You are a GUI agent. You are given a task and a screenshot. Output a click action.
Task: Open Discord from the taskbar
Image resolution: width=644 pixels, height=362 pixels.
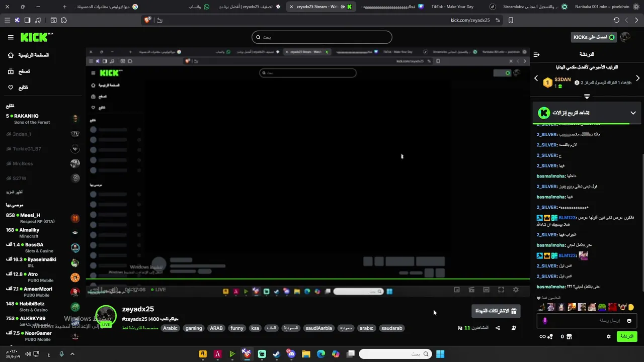(291, 354)
